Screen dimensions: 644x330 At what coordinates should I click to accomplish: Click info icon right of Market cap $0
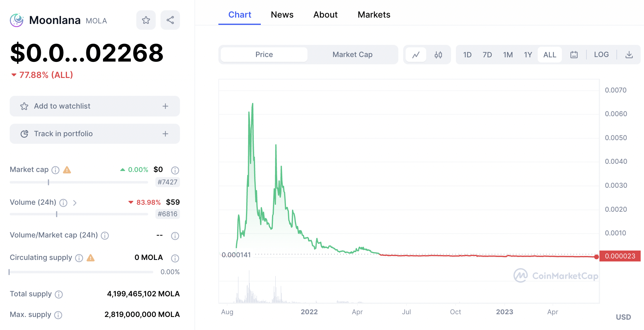[175, 170]
